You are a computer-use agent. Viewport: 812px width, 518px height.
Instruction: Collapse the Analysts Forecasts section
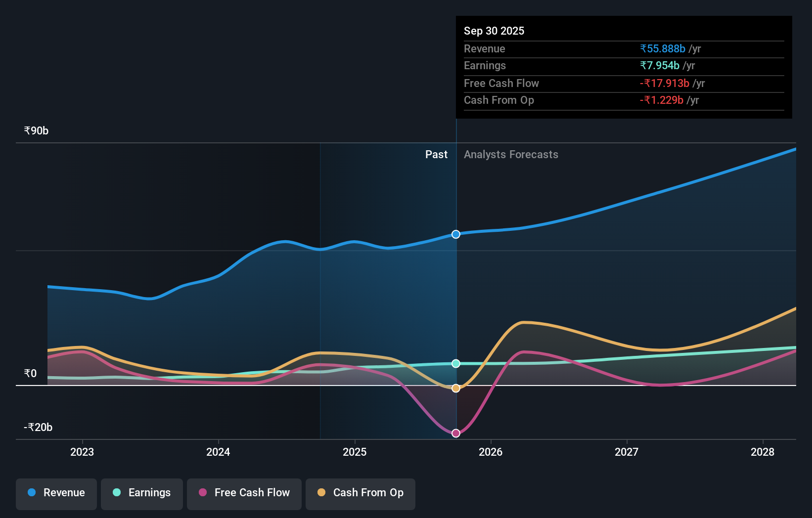(511, 154)
